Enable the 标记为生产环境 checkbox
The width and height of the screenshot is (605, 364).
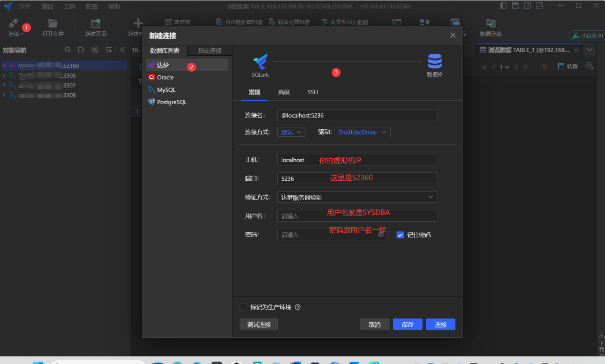pos(243,307)
